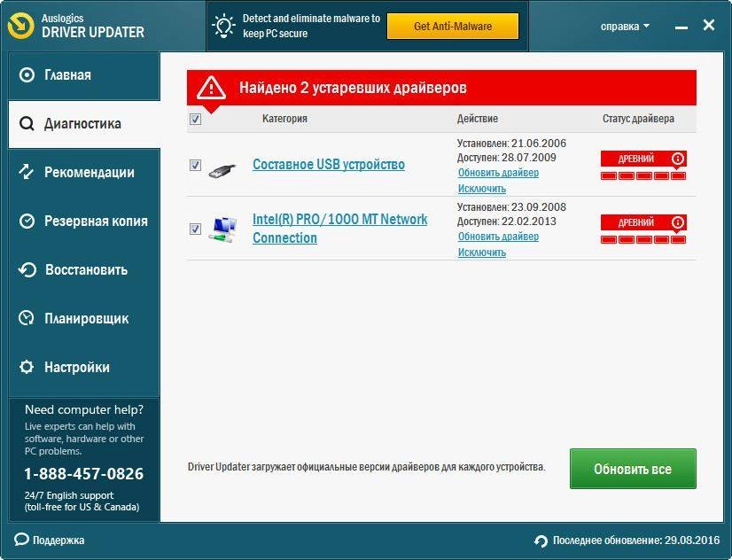This screenshot has height=560, width=732.
Task: Click the red status bar under Intel ДРЕВНИЙ badge
Action: tap(643, 240)
